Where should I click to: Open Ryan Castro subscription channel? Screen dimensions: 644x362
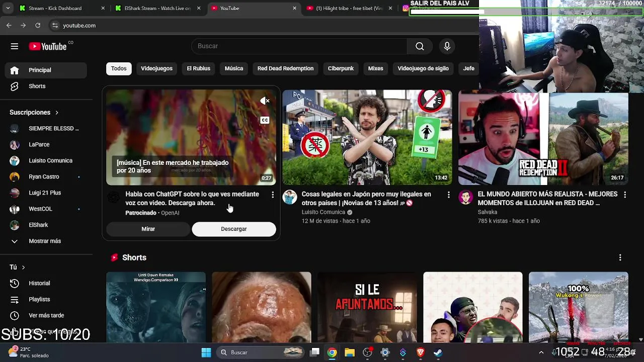[46, 176]
